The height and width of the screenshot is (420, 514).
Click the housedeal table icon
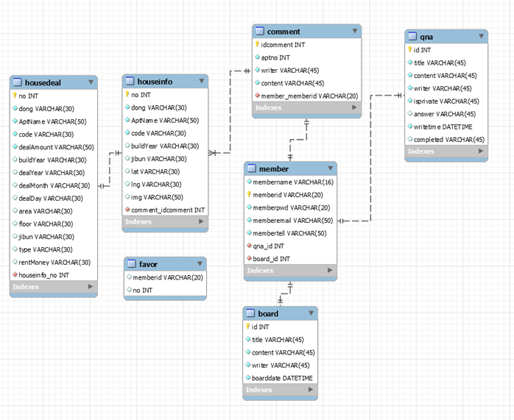(18, 82)
